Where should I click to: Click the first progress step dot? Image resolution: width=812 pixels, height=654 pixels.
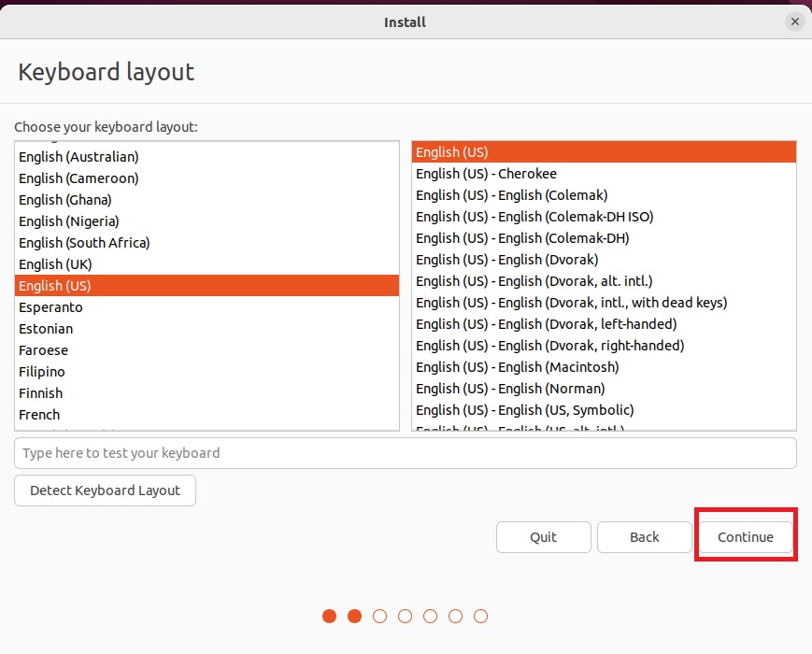pos(329,616)
